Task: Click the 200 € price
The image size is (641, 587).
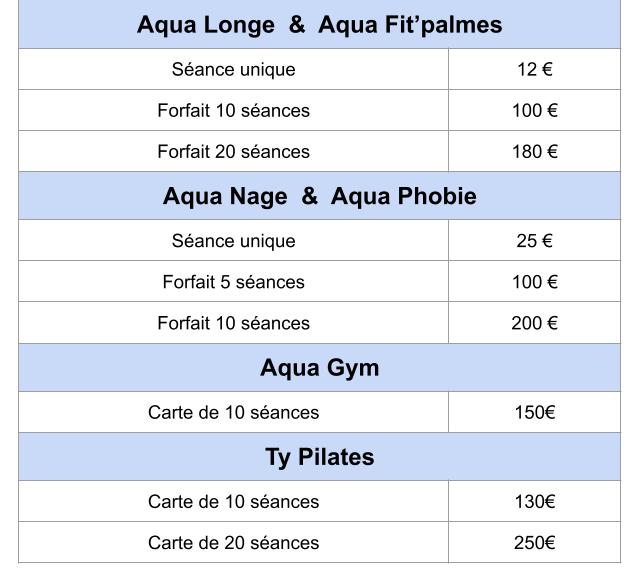Action: click(535, 323)
